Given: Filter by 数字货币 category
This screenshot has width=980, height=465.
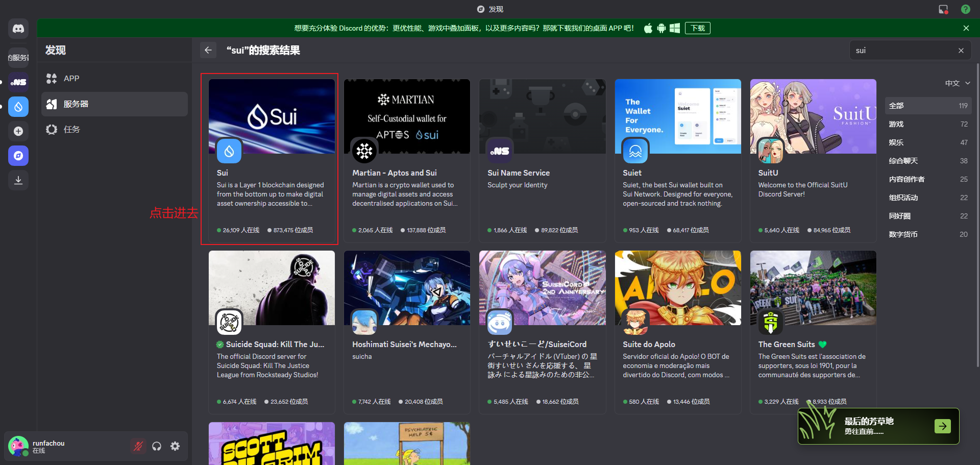Looking at the screenshot, I should click(x=928, y=234).
